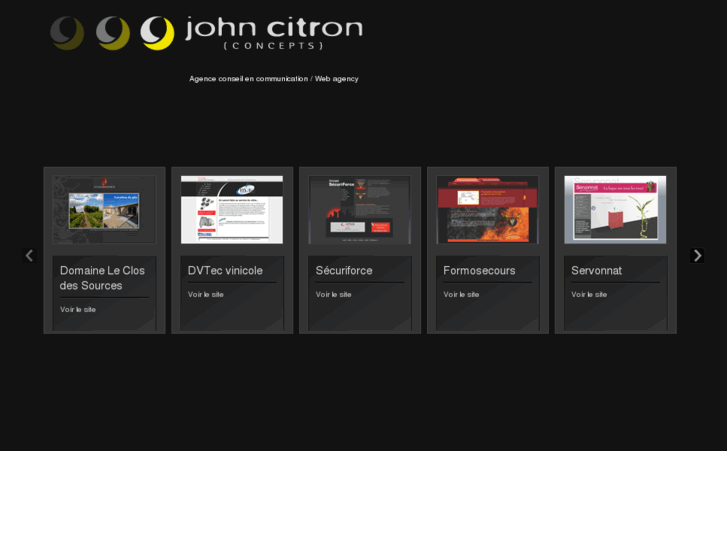Viewport: 727px width, 545px height.
Task: Open the Formosecours site thumbnail
Action: pos(488,210)
